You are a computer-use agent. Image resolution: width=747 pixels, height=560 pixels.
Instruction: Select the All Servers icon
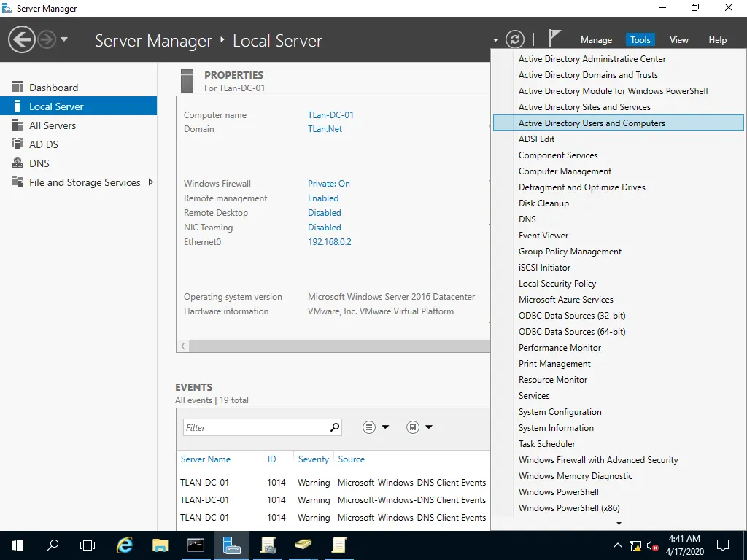pos(18,125)
